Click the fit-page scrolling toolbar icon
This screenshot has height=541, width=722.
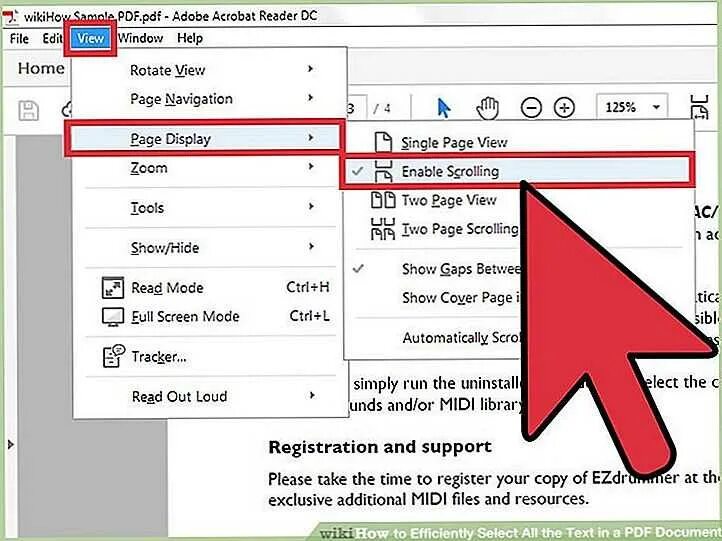[699, 107]
